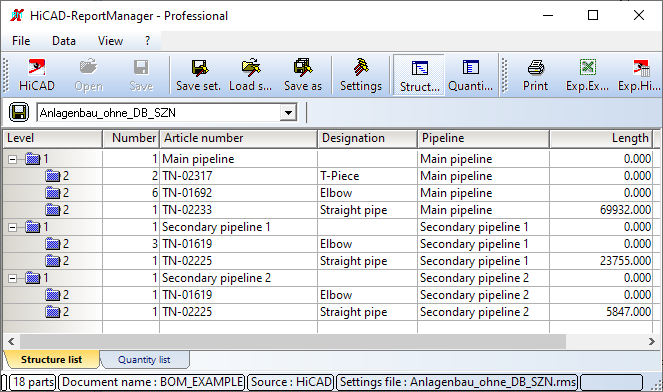Select article number TN-01692
This screenshot has width=663, height=392.
click(238, 193)
